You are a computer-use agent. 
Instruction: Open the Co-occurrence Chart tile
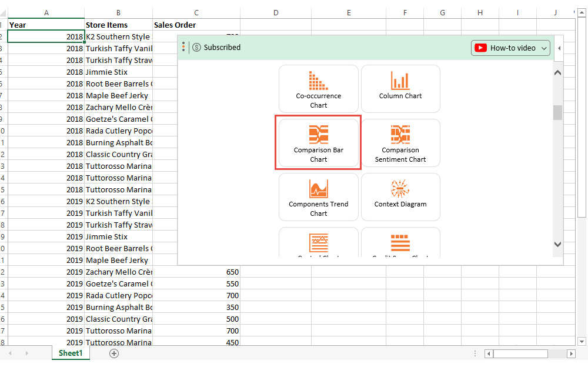click(x=318, y=89)
